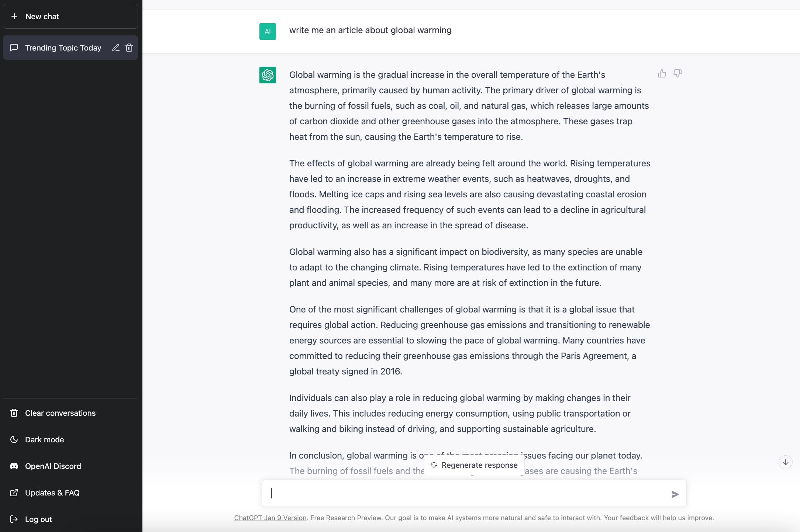Click Regenerate response button
The image size is (800, 532).
[474, 465]
